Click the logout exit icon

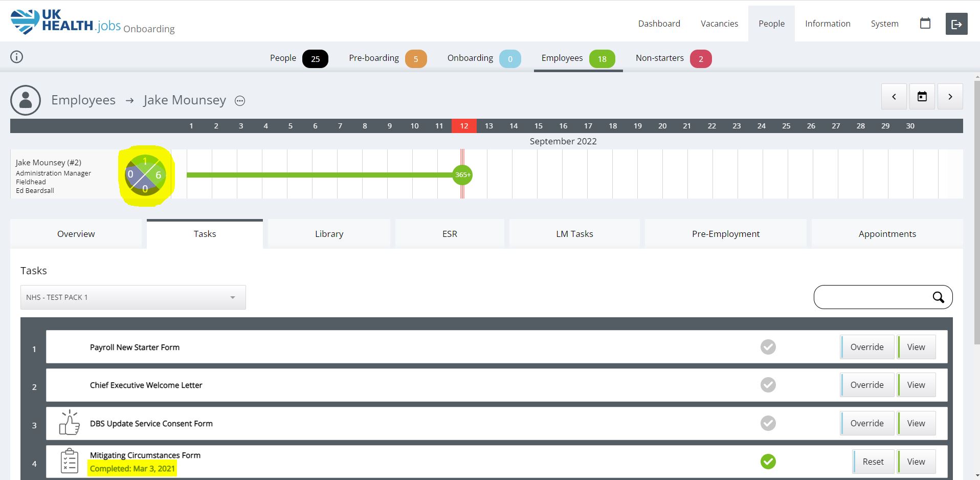pos(956,24)
